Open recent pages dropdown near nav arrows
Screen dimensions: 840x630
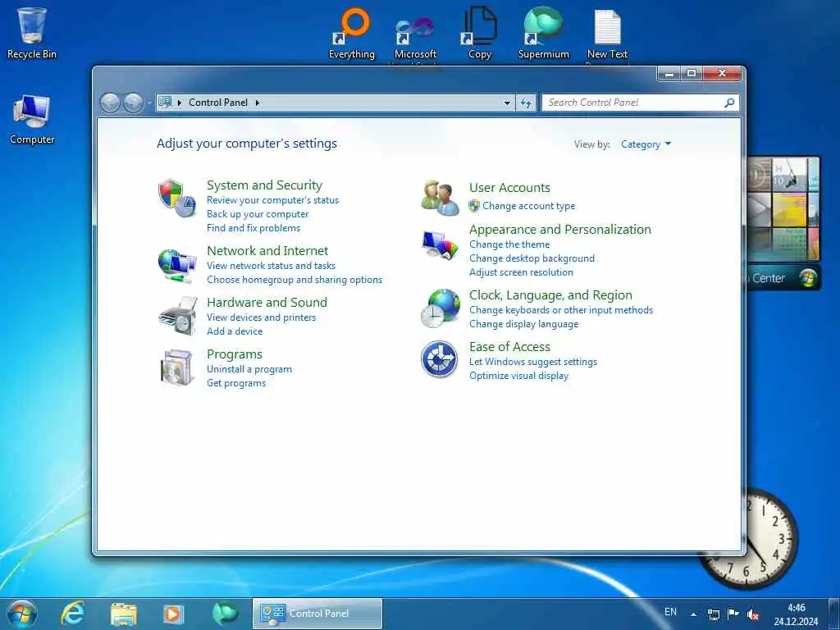(x=149, y=103)
